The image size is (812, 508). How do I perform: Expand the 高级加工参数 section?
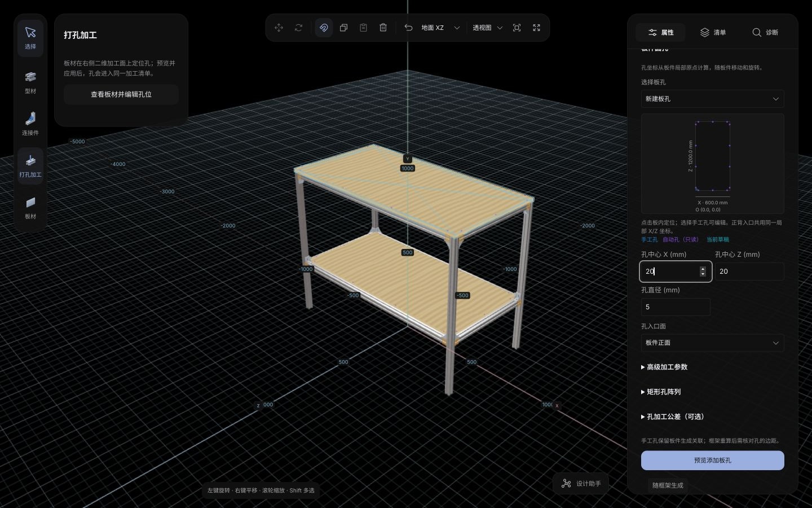664,367
